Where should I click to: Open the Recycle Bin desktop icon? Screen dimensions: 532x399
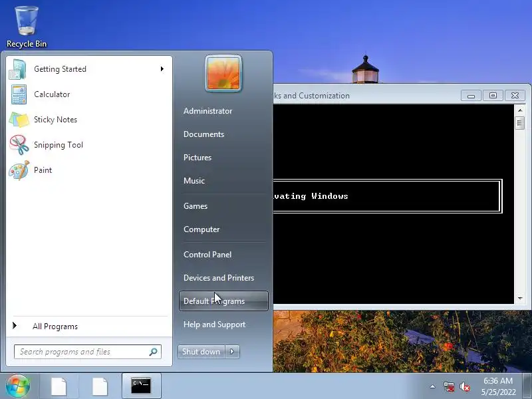27,27
